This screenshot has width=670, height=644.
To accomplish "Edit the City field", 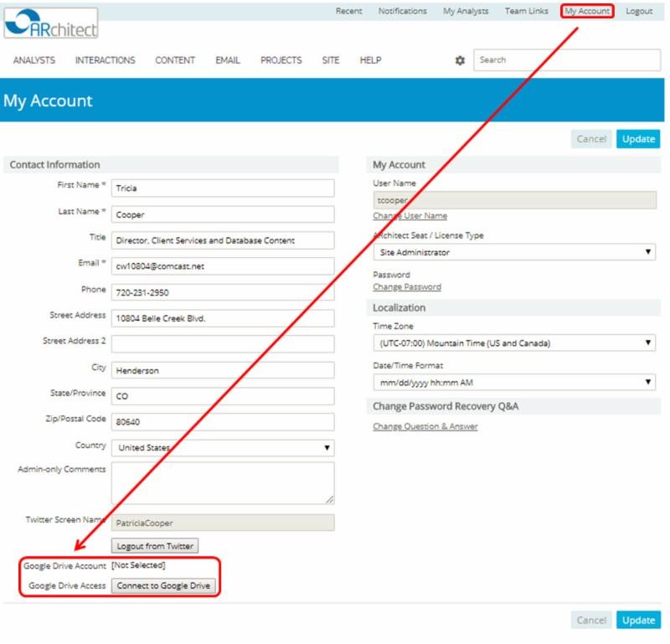I will pos(223,370).
